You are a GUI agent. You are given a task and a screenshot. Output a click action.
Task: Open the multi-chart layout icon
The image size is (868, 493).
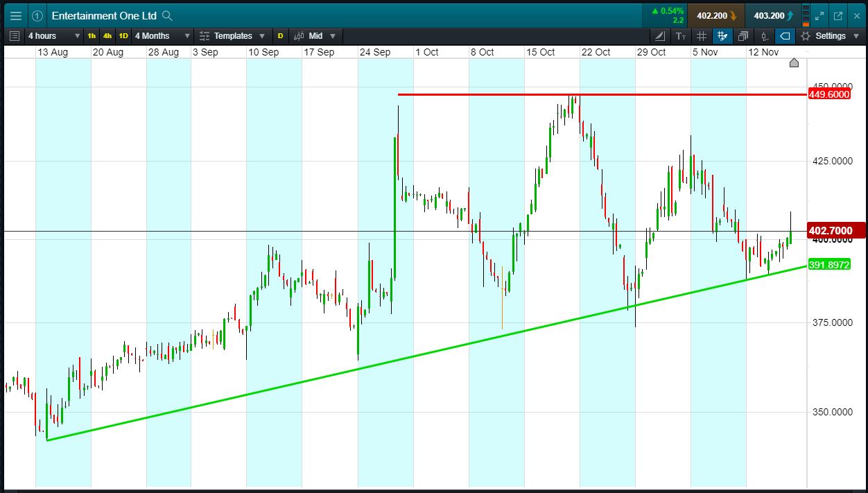(743, 36)
